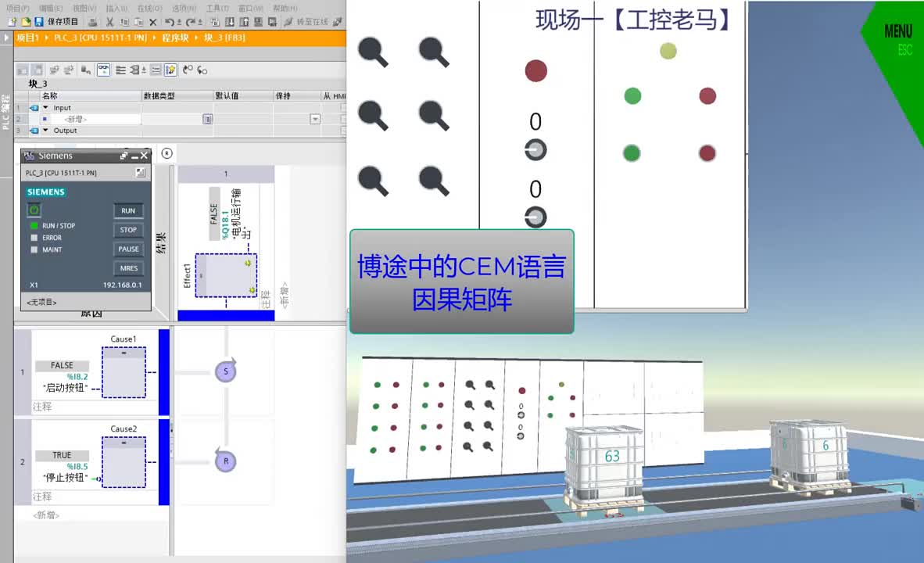924x563 pixels.
Task: Click the Upload from device icon
Action: (x=244, y=22)
